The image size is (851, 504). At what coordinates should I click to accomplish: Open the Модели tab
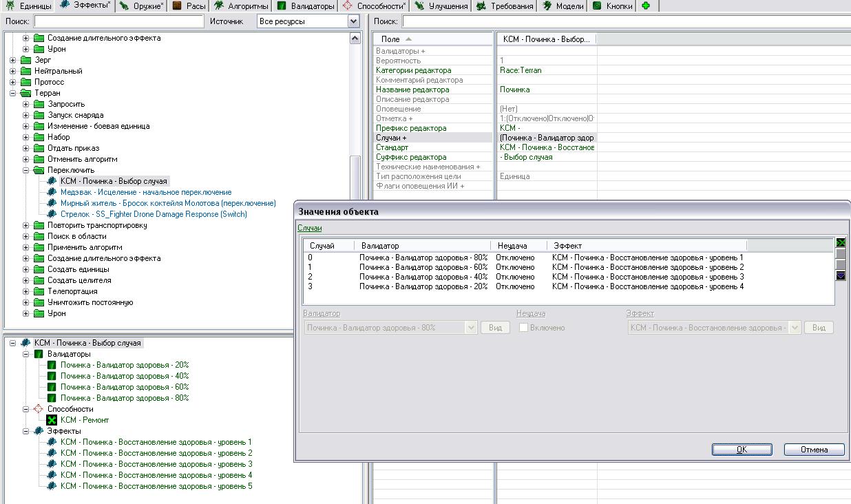click(563, 6)
